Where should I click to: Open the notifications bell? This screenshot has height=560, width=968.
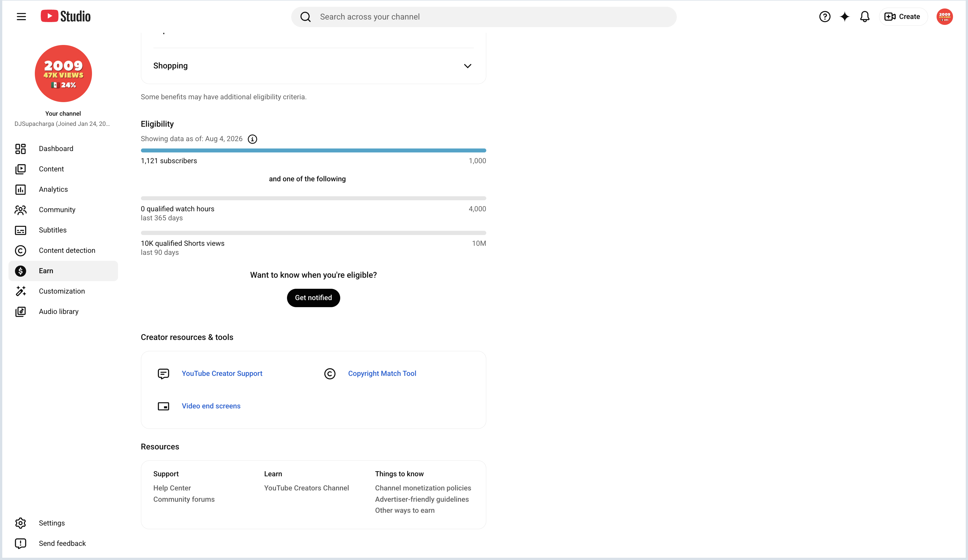pyautogui.click(x=864, y=16)
